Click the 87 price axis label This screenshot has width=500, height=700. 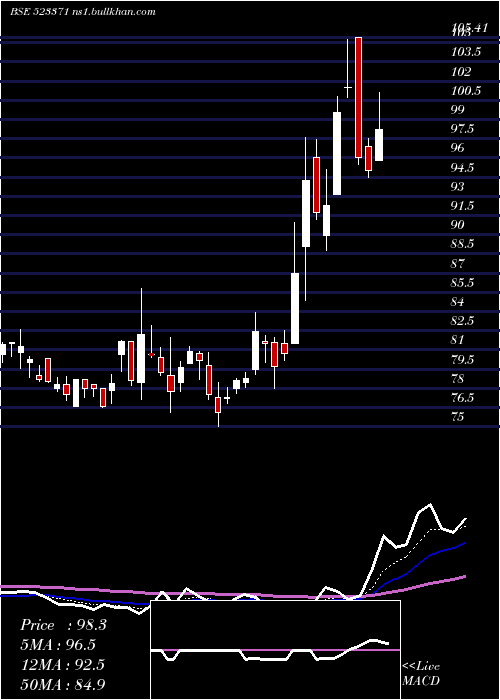click(x=458, y=263)
